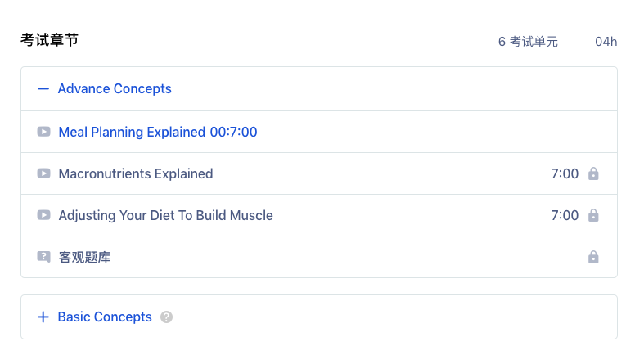Click the 04h total duration label
This screenshot has height=364, width=644.
pyautogui.click(x=606, y=42)
